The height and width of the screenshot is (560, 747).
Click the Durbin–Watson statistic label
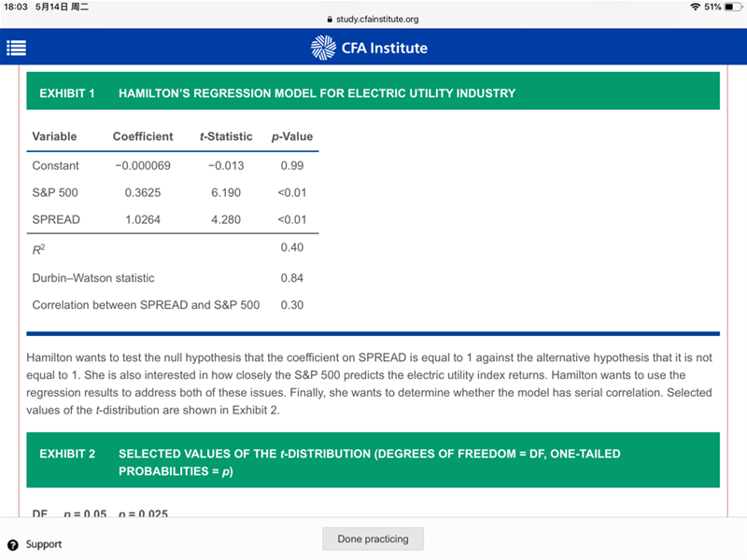point(93,278)
